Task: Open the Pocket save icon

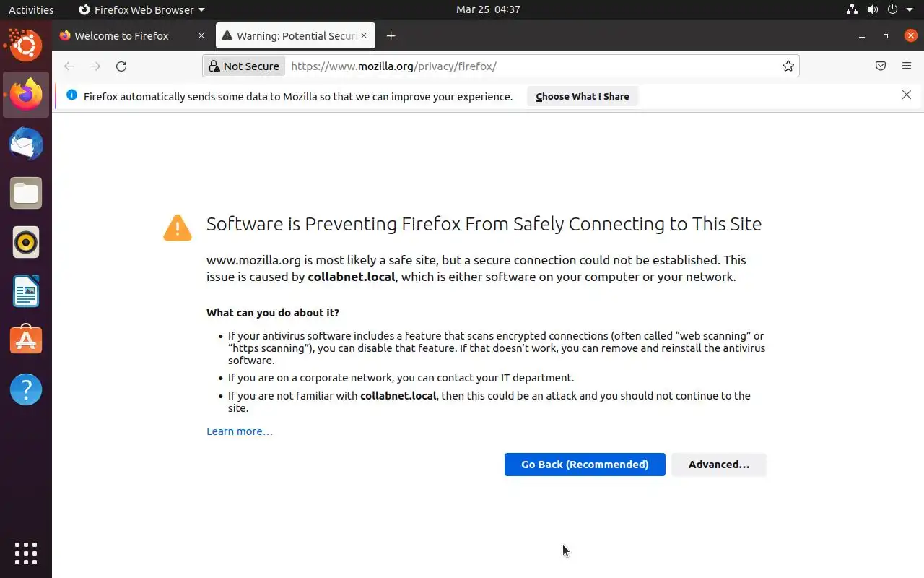Action: pyautogui.click(x=881, y=66)
